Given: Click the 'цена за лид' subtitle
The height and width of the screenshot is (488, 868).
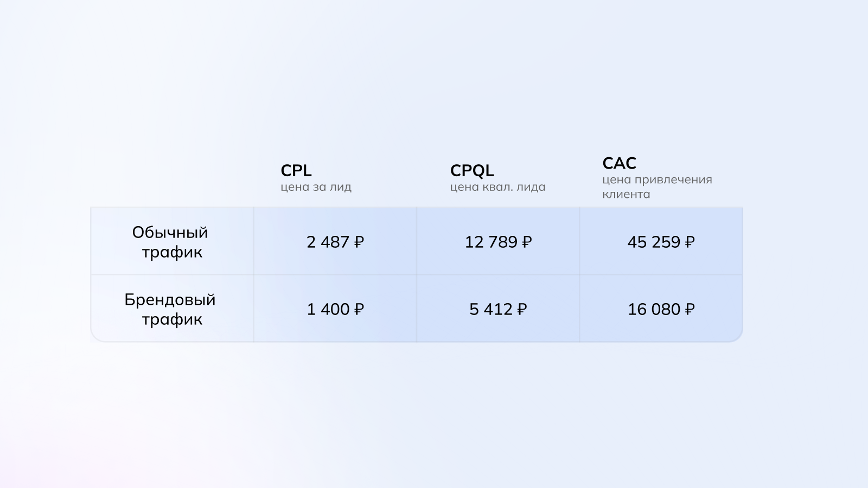Looking at the screenshot, I should 316,187.
